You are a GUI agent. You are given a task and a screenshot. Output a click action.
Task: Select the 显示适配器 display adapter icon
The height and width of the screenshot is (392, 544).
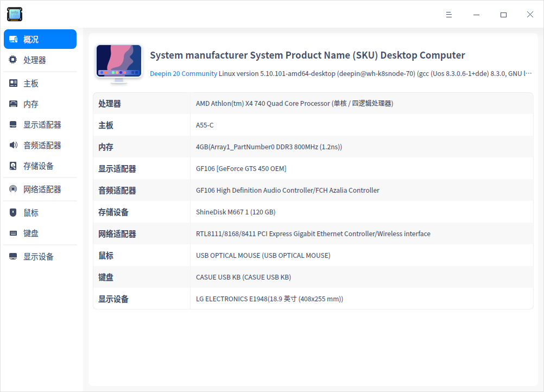click(x=12, y=124)
